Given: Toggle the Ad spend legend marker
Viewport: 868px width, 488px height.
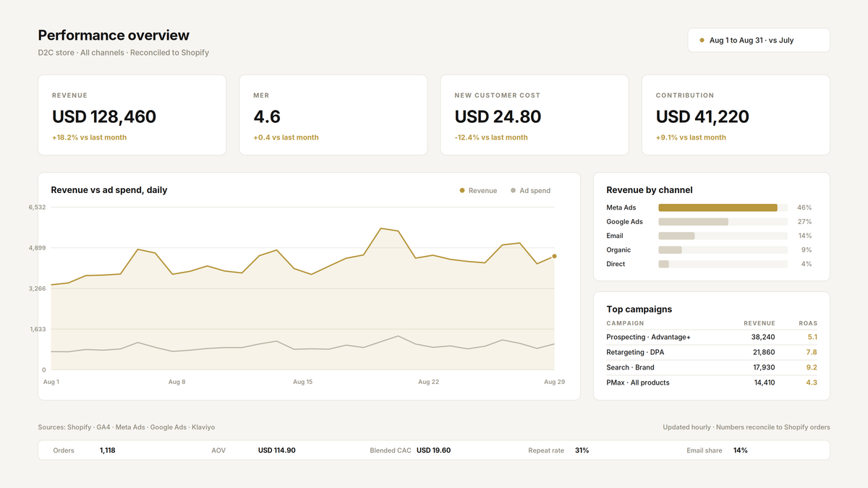Looking at the screenshot, I should [x=514, y=191].
